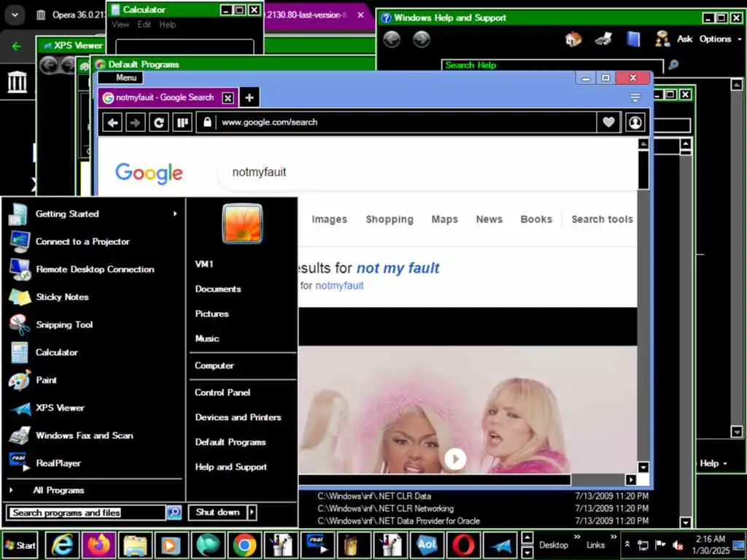Switch to Shopping results tab

[390, 219]
